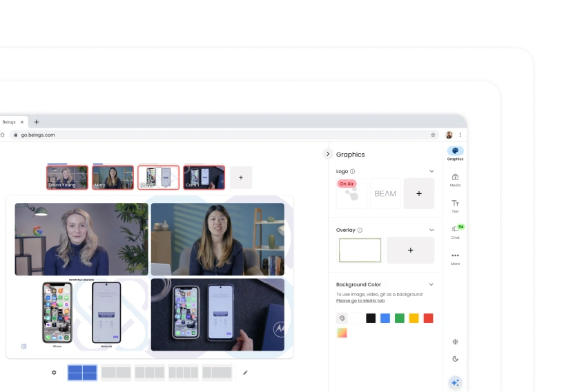This screenshot has width=582, height=392.
Task: Toggle dark mode with the moon icon
Action: click(455, 359)
